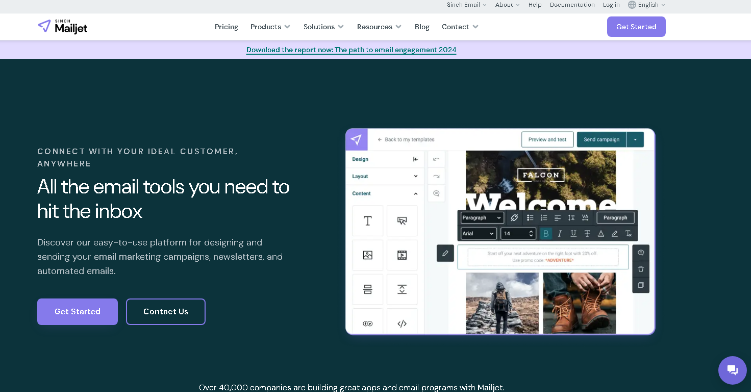Open the chat bubble widget icon
This screenshot has width=751, height=392.
pos(732,370)
